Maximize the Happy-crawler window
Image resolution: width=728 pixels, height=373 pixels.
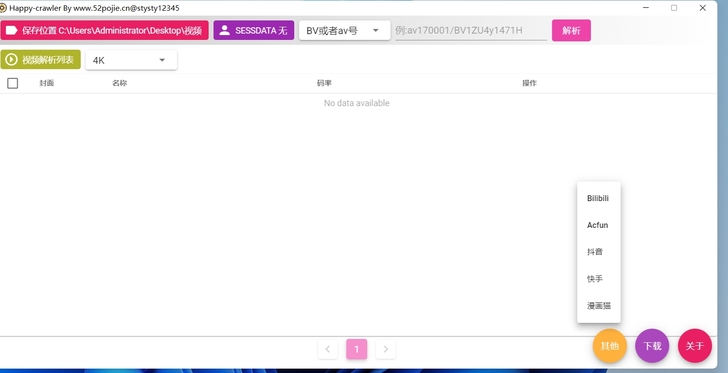click(674, 8)
